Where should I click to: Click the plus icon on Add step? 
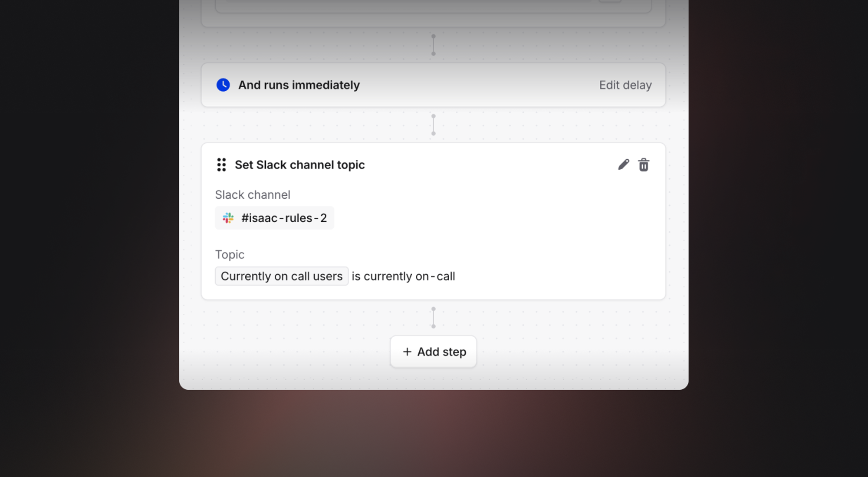pos(407,352)
